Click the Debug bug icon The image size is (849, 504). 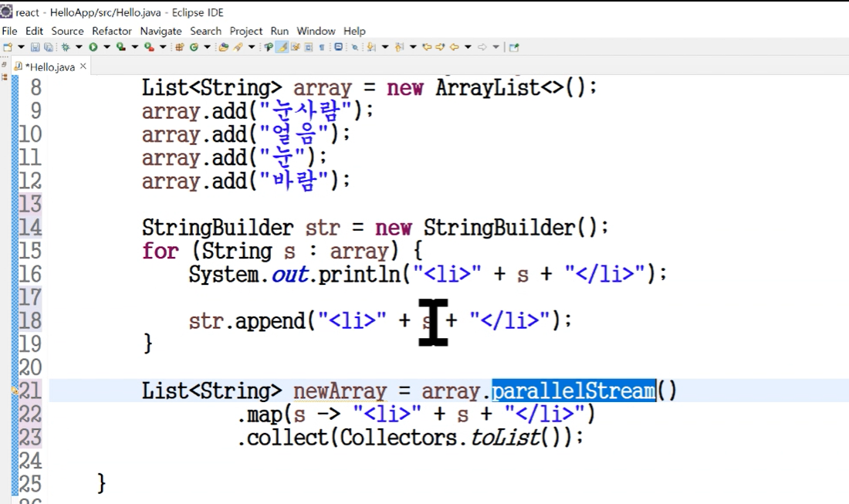(66, 47)
